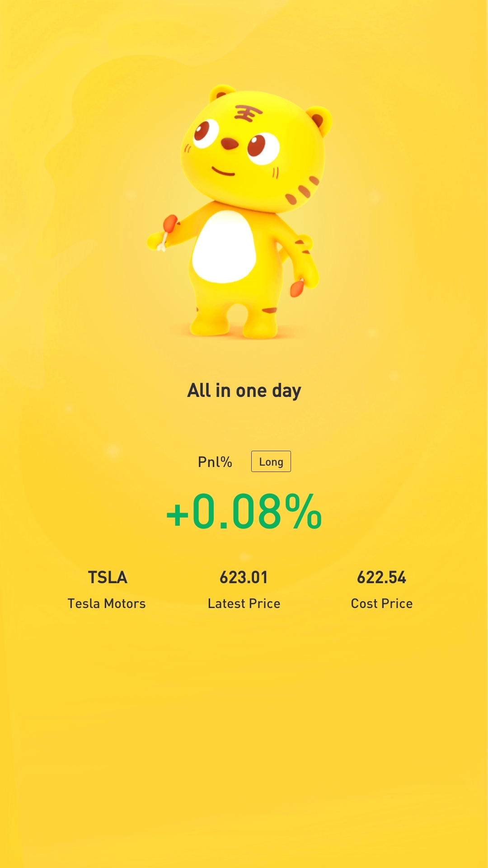Tap the 623.01 price value

[244, 577]
